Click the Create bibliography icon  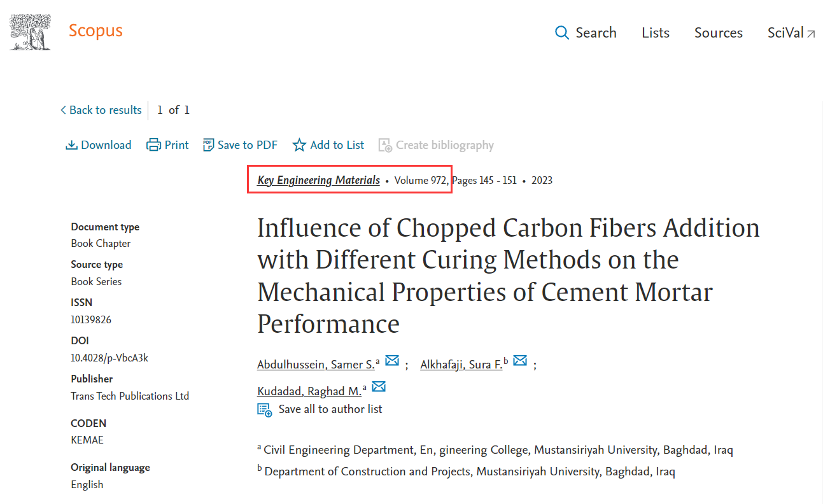pyautogui.click(x=385, y=145)
